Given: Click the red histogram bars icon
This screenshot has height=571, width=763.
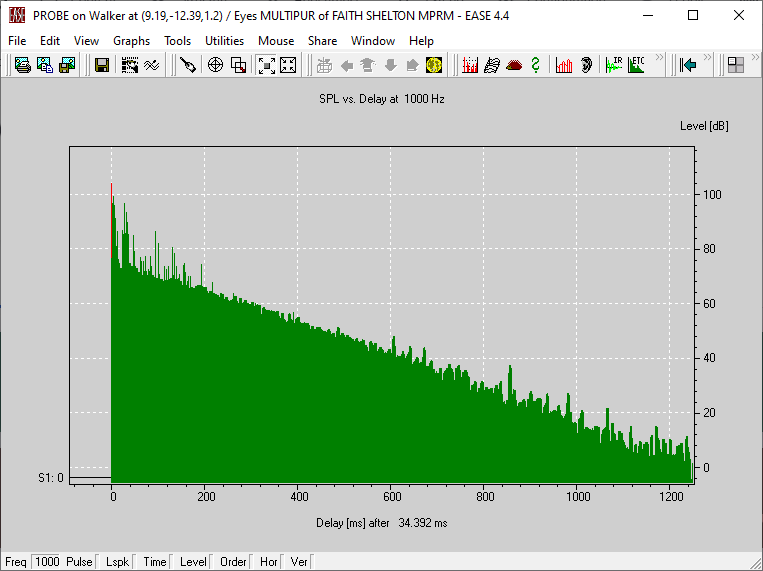Looking at the screenshot, I should [x=564, y=65].
